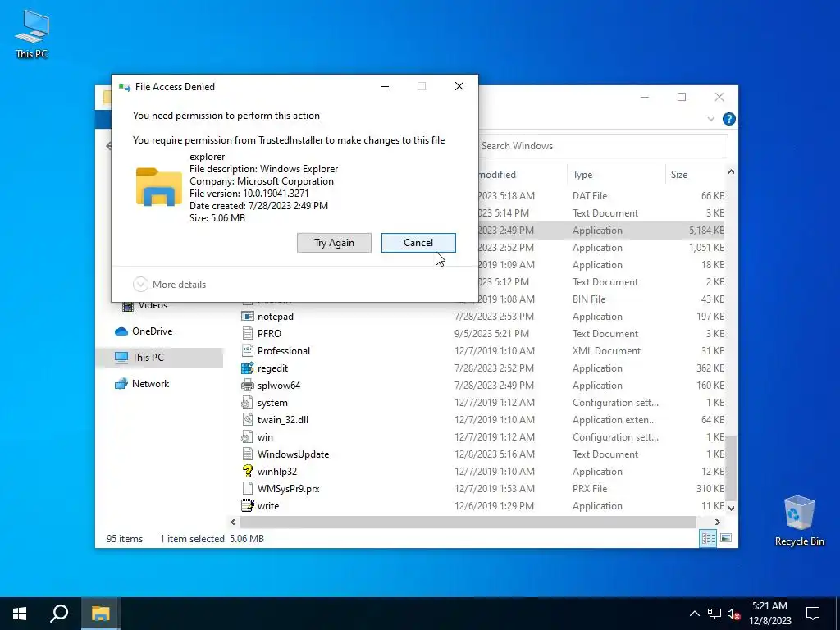This screenshot has height=630, width=840.
Task: Click the PRX File type cell
Action: 590,489
